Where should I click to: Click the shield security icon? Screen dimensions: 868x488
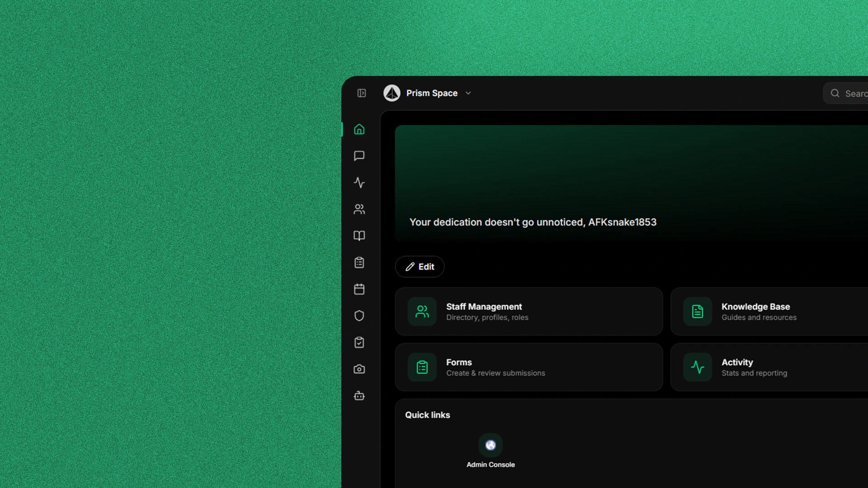tap(359, 315)
